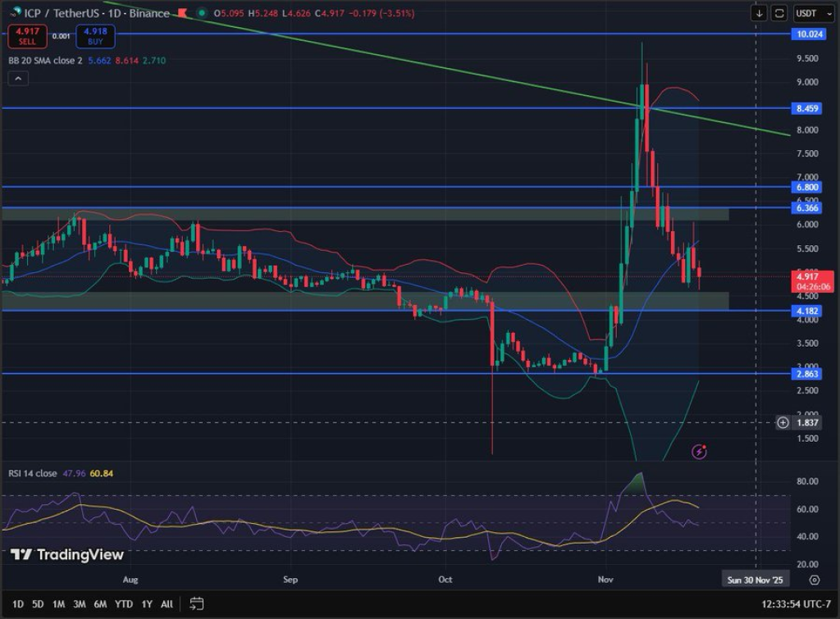Select the YTD time range
The image size is (840, 619).
(x=124, y=604)
